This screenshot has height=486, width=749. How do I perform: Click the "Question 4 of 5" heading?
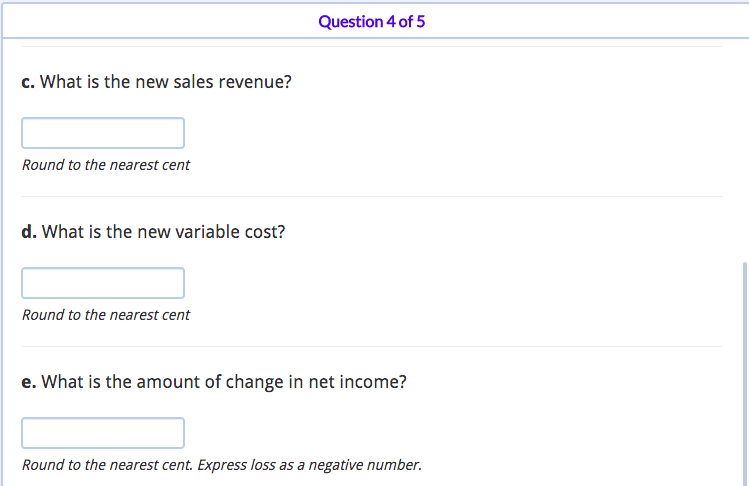click(371, 21)
